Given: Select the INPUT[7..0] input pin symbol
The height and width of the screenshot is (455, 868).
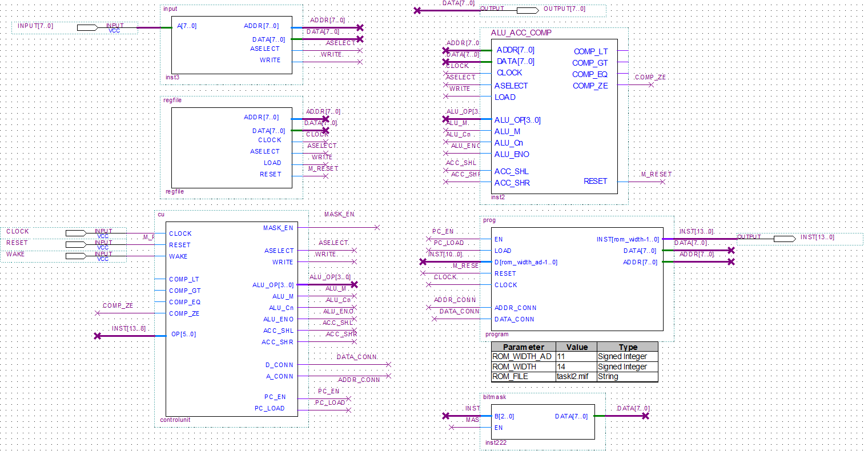Looking at the screenshot, I should [x=87, y=27].
